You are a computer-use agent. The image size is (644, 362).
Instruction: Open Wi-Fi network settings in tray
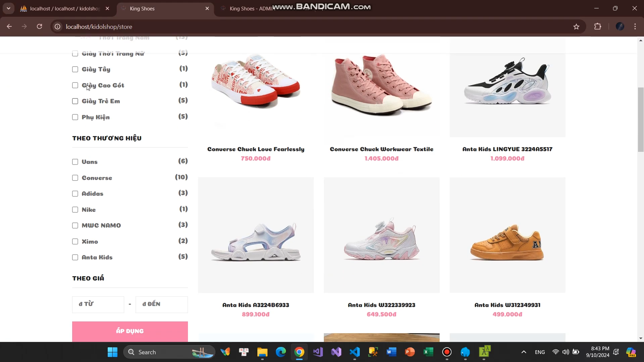pyautogui.click(x=555, y=352)
